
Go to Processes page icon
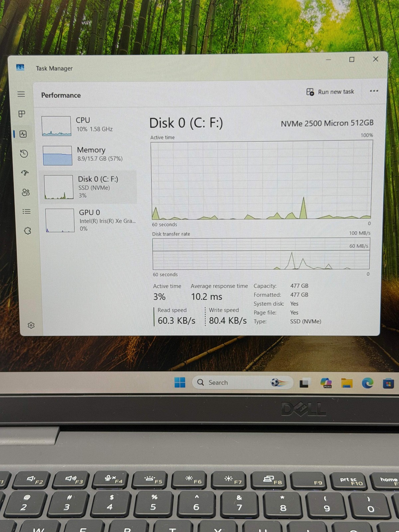click(x=22, y=114)
